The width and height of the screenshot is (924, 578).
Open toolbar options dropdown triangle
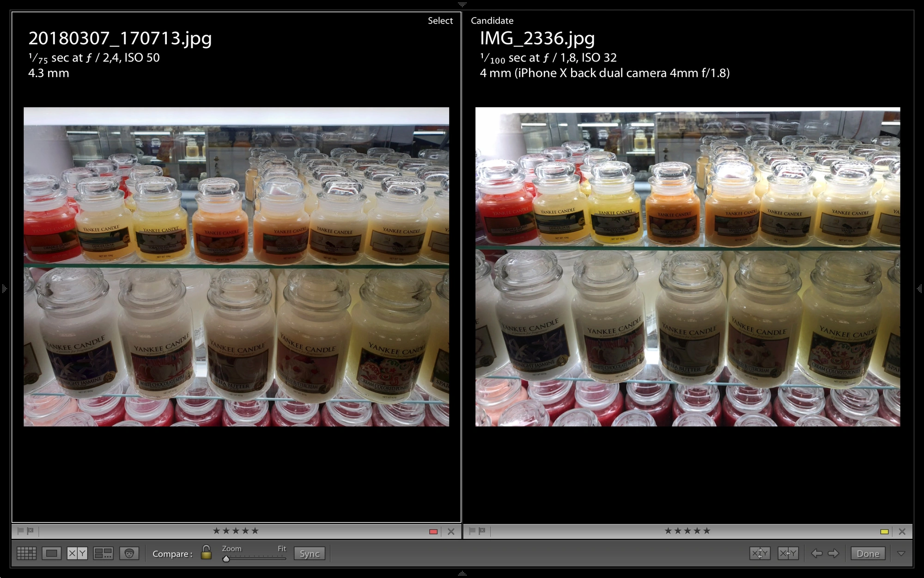(901, 553)
